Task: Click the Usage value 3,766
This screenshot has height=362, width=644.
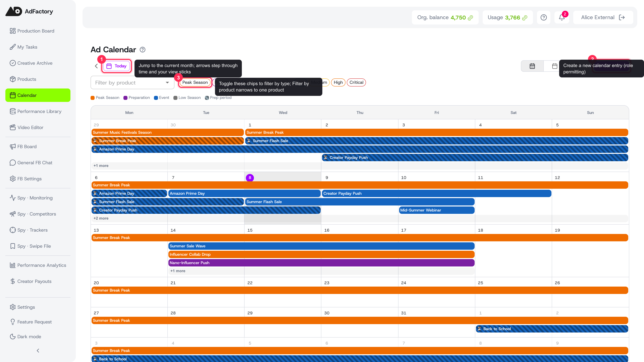Action: [513, 17]
